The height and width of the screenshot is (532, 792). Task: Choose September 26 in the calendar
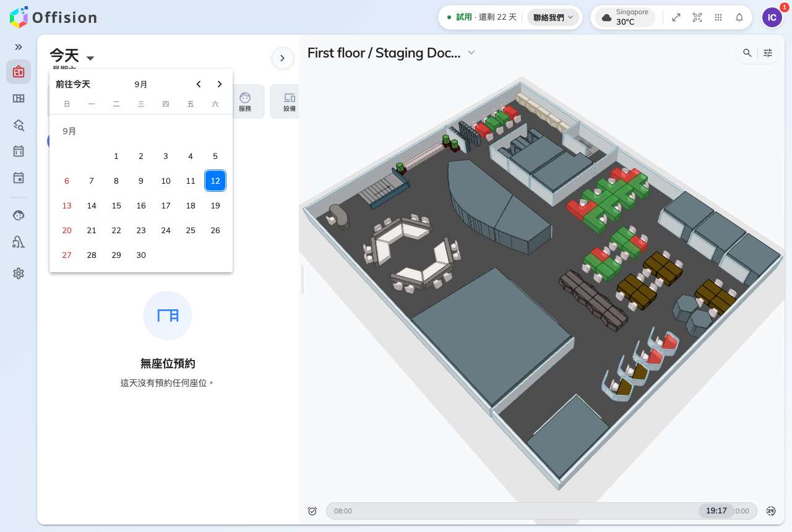(x=215, y=230)
